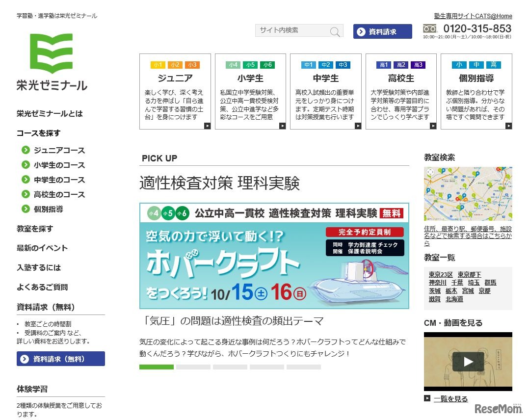Open the 埼玉 classroom link

(x=474, y=283)
